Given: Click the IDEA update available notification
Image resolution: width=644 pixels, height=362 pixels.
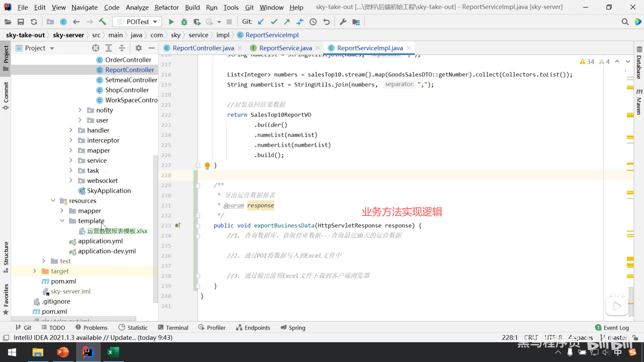Looking at the screenshot, I should (x=93, y=338).
